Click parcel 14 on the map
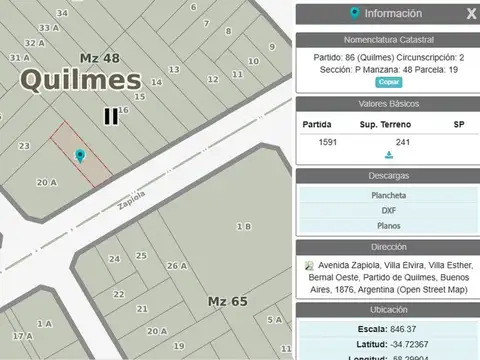This screenshot has height=360, width=480. [x=157, y=82]
